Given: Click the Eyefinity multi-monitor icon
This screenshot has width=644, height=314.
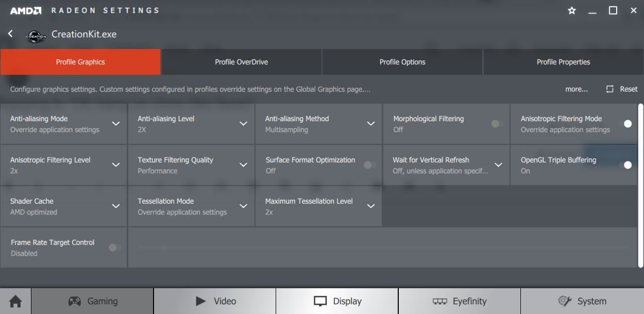Looking at the screenshot, I should click(x=439, y=301).
